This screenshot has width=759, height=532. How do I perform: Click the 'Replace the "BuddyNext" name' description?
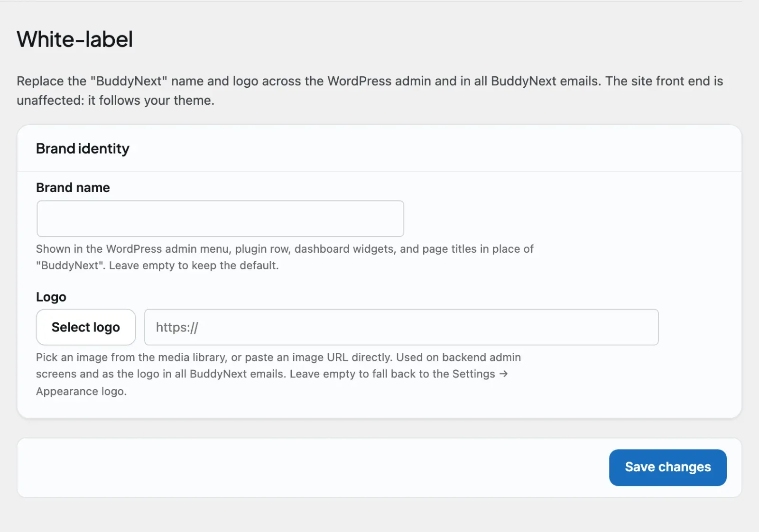[x=370, y=91]
